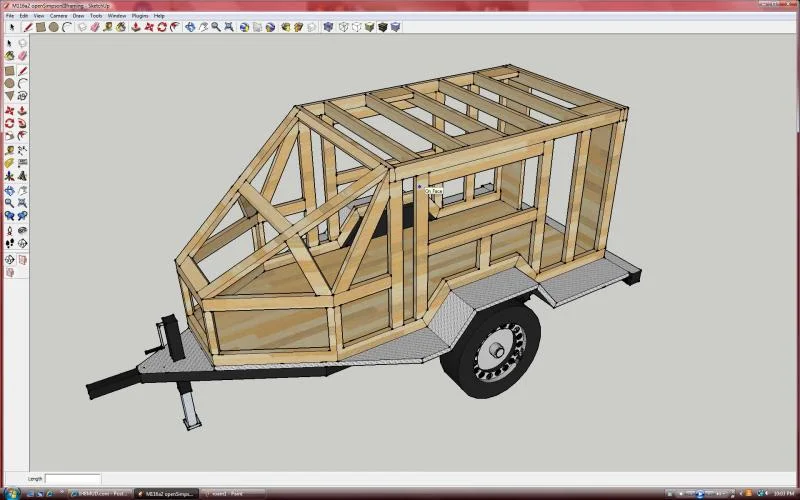
Task: Click Share Model to 3D Warehouse icon
Action: coord(298,27)
